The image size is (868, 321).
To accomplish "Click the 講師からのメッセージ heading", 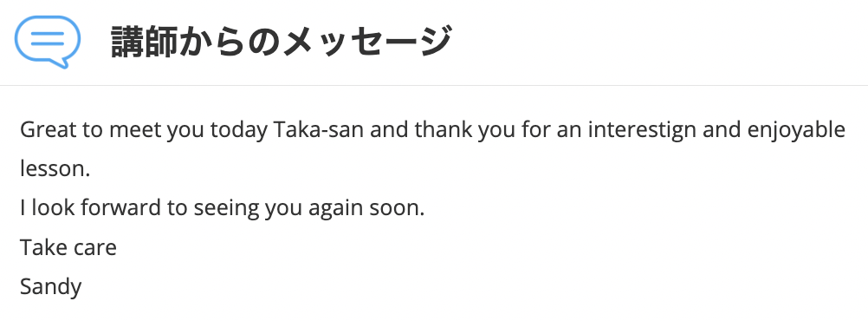I will coord(282,43).
